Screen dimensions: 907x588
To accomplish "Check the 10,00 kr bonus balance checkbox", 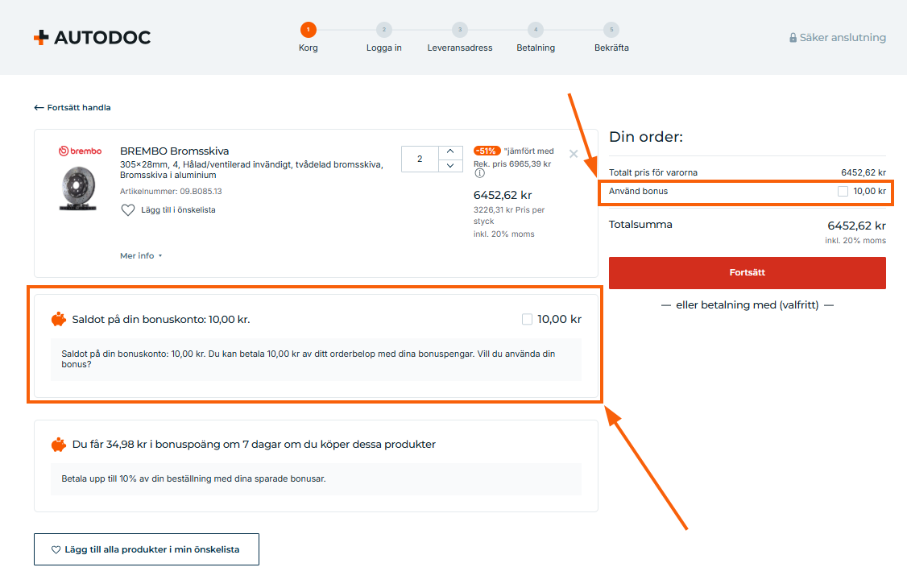I will (528, 320).
